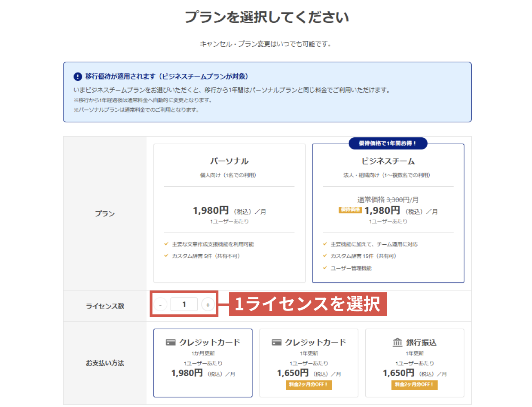532x407 pixels.
Task: Select the ビジネスチーム plan card
Action: 388,213
